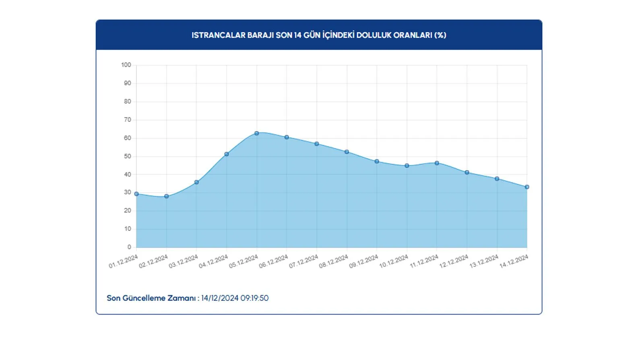Click the x-axis label 13.12.2024
This screenshot has height=362, width=644.
(x=484, y=261)
